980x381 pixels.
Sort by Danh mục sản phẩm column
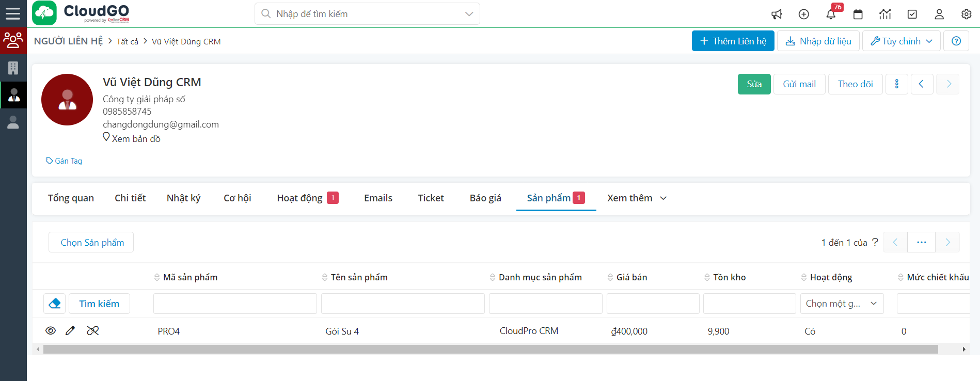(536, 277)
